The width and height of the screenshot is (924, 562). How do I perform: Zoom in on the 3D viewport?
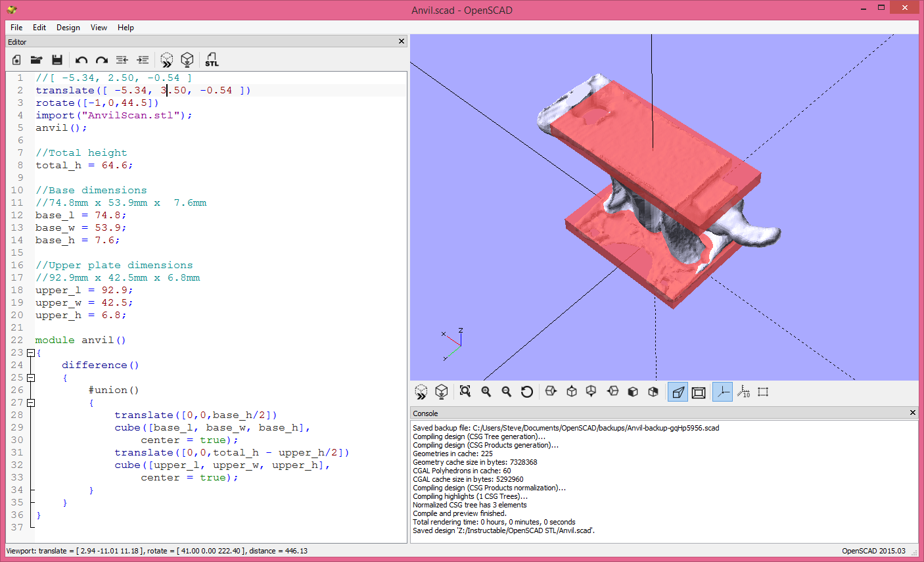(x=486, y=391)
